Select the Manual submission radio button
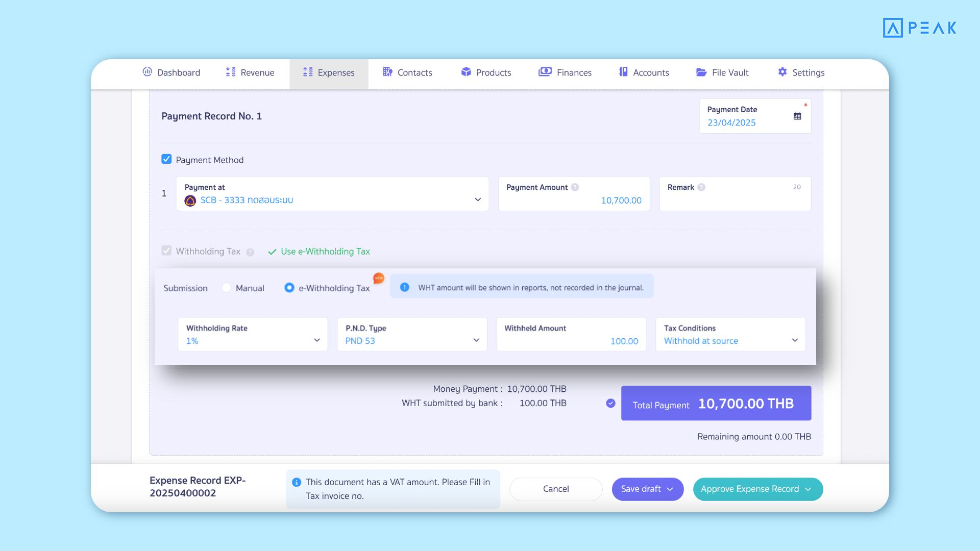The image size is (980, 551). point(227,287)
